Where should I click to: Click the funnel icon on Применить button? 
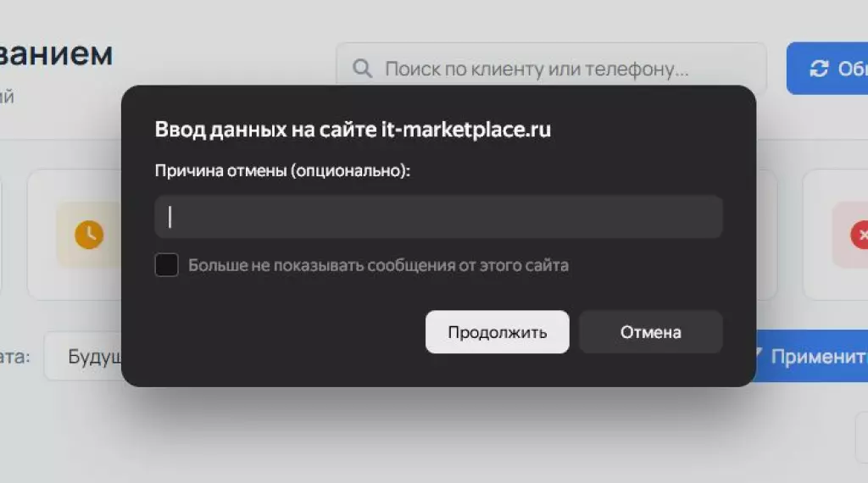pos(759,355)
